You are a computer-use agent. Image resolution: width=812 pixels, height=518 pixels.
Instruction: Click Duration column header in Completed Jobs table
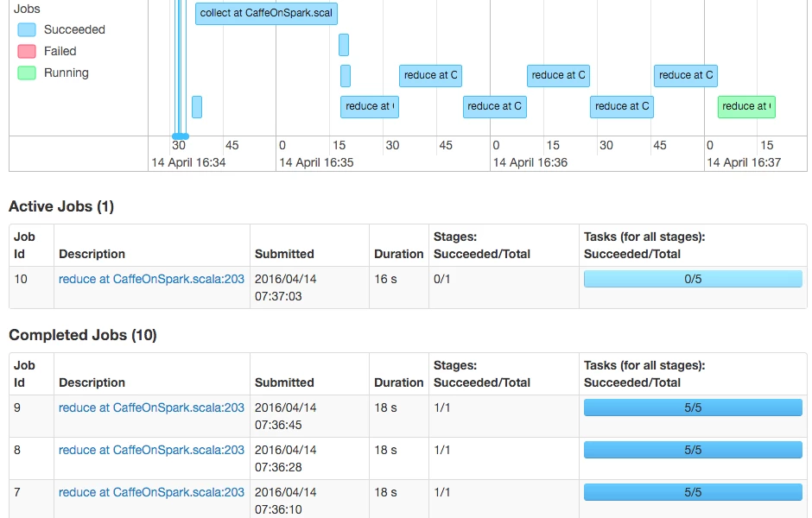399,383
